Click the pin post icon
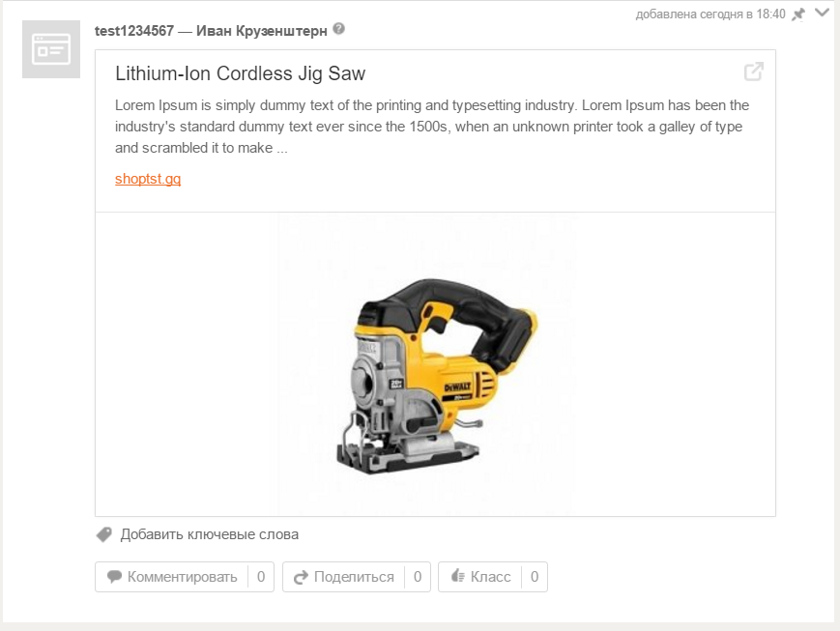This screenshot has width=840, height=631. [x=798, y=14]
